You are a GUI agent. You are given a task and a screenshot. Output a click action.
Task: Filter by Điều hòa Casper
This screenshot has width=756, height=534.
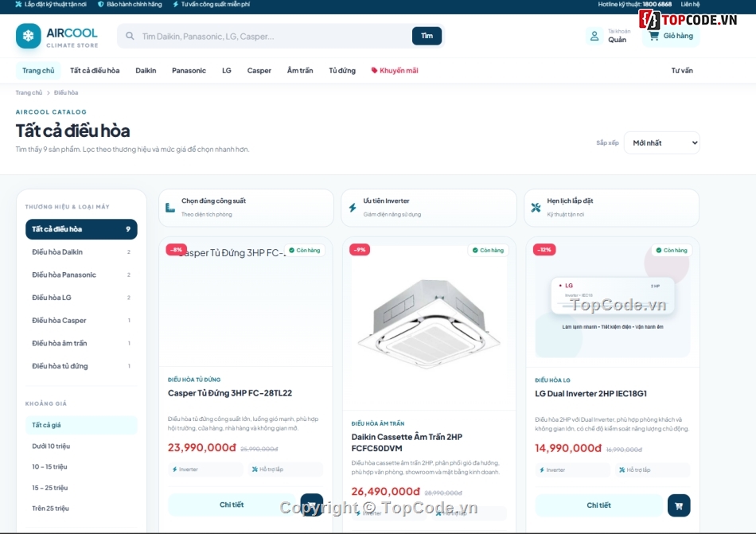[x=81, y=321]
